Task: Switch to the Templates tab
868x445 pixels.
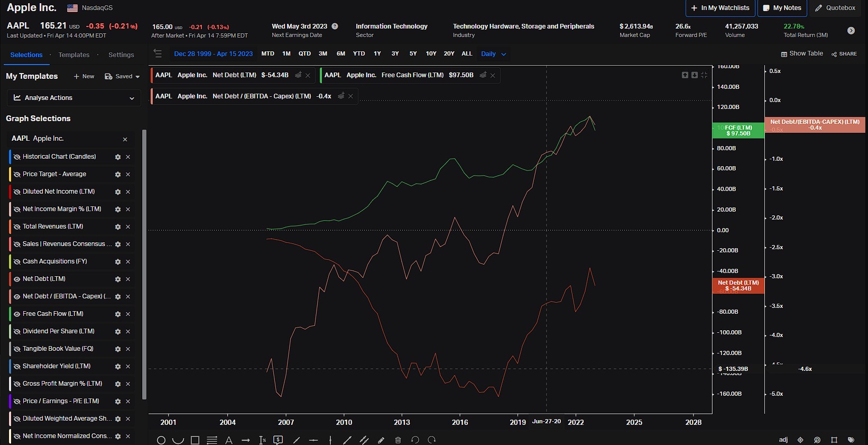Action: [x=74, y=55]
